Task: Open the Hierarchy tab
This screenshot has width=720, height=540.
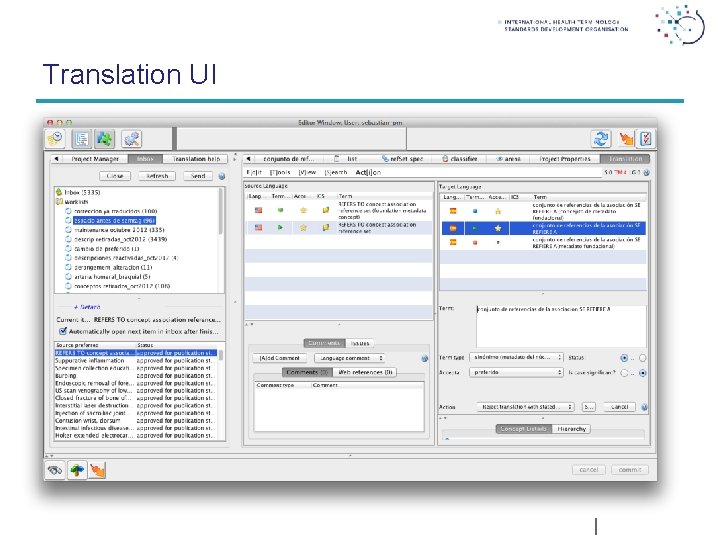Action: pos(571,429)
